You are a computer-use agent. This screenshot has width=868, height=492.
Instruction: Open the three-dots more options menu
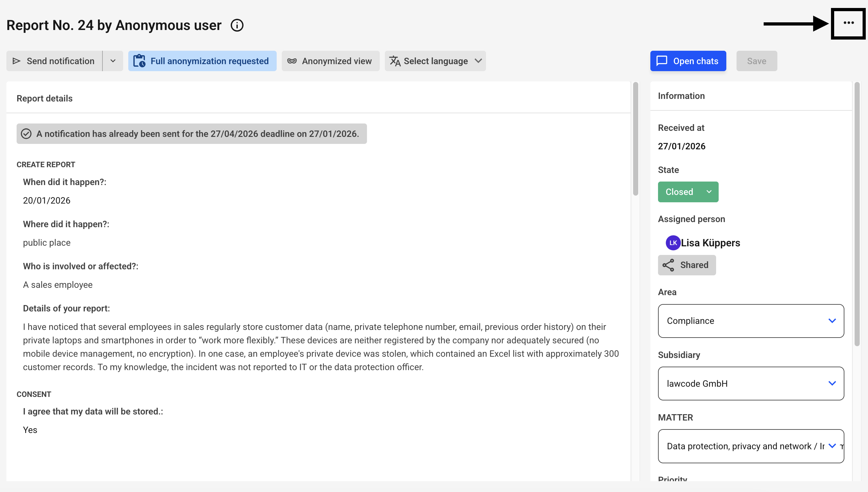coord(849,23)
